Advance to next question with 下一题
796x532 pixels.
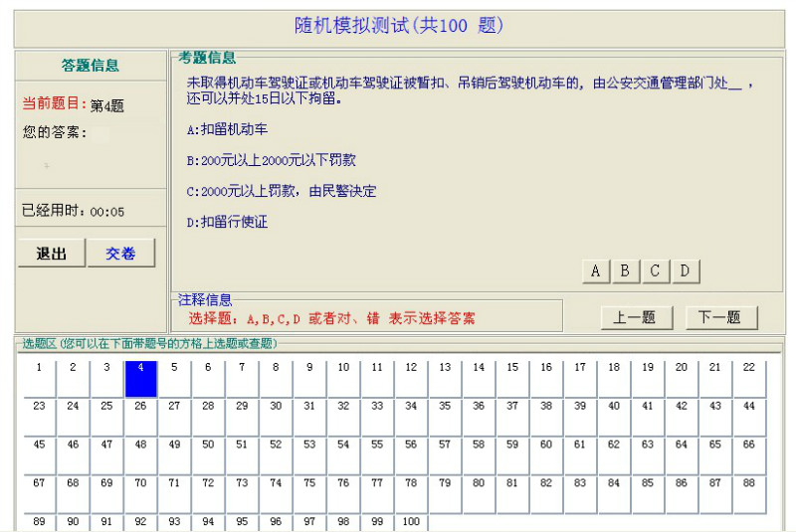click(720, 317)
